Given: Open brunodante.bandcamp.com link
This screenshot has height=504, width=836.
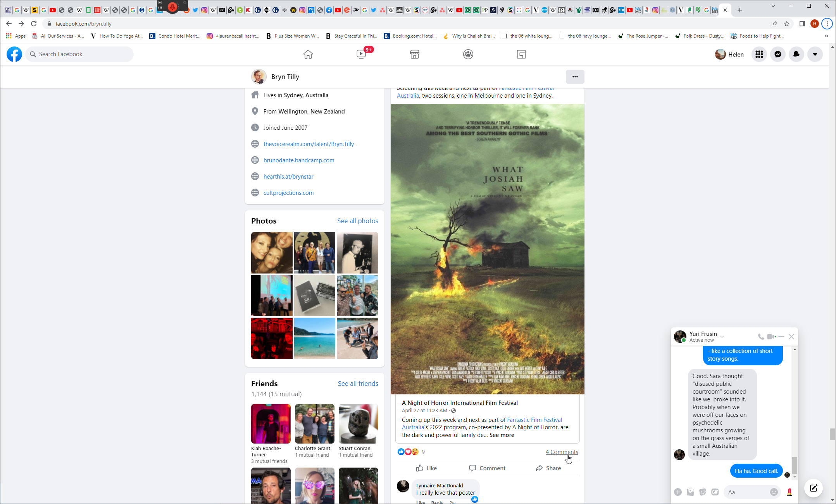Looking at the screenshot, I should coord(299,160).
